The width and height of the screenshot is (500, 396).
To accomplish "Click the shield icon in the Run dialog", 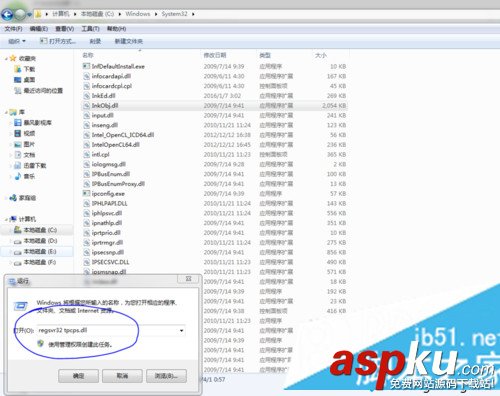I will point(41,343).
